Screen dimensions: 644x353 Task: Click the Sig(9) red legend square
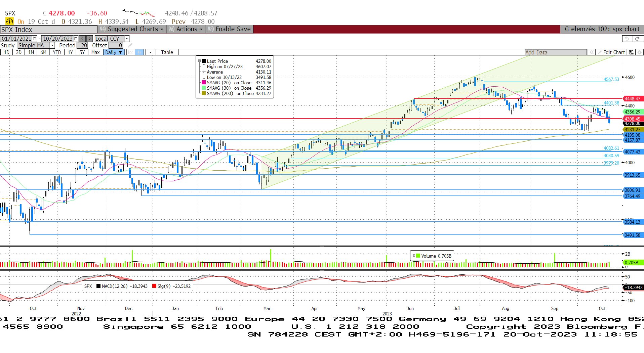pyautogui.click(x=154, y=286)
